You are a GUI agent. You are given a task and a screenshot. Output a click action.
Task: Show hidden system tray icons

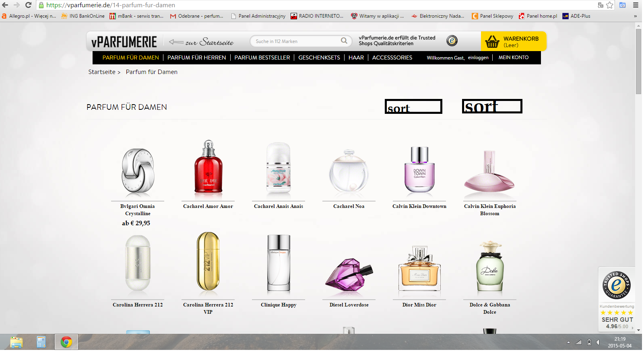click(568, 342)
